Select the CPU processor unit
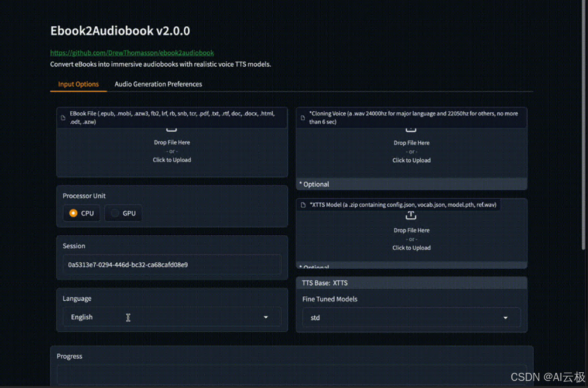The height and width of the screenshot is (388, 588). (x=81, y=213)
